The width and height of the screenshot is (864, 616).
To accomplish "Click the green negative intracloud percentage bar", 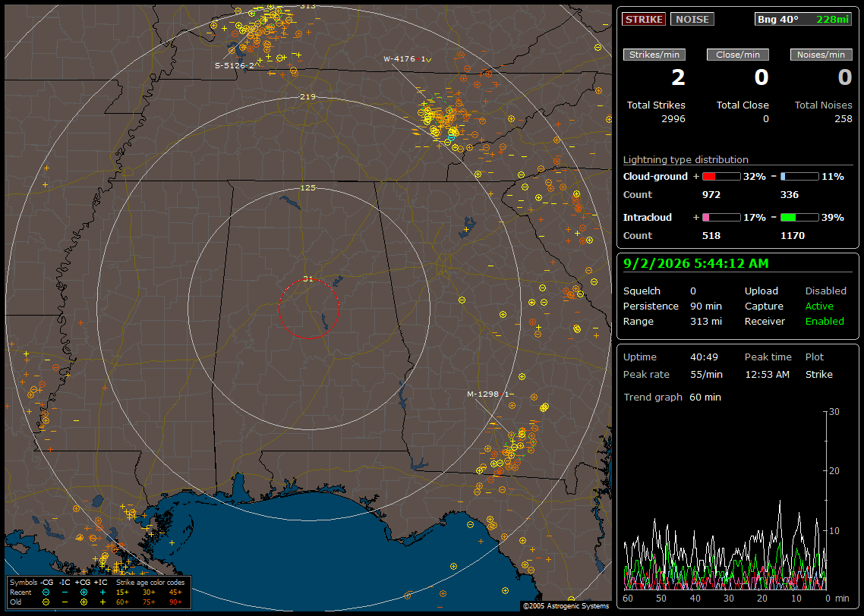I will [x=799, y=218].
